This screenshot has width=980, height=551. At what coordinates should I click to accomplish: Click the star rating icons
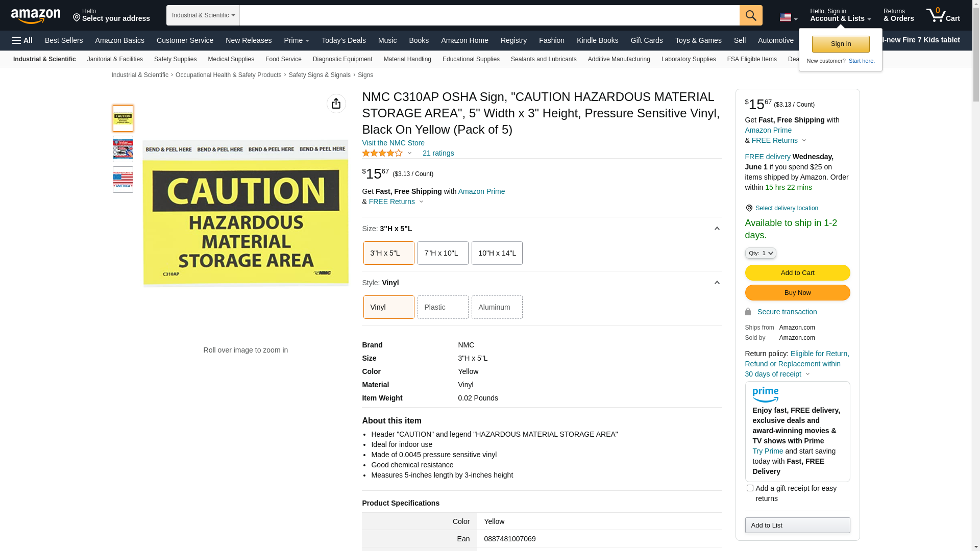[382, 153]
